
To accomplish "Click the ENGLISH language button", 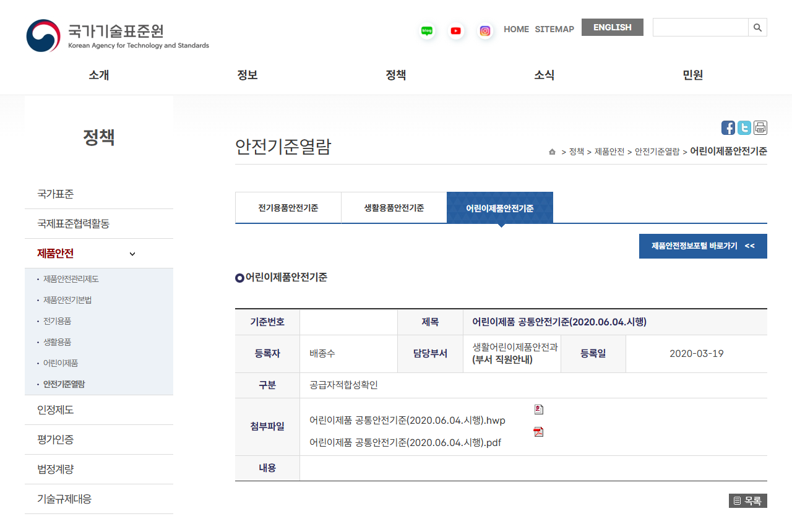I will click(x=613, y=27).
